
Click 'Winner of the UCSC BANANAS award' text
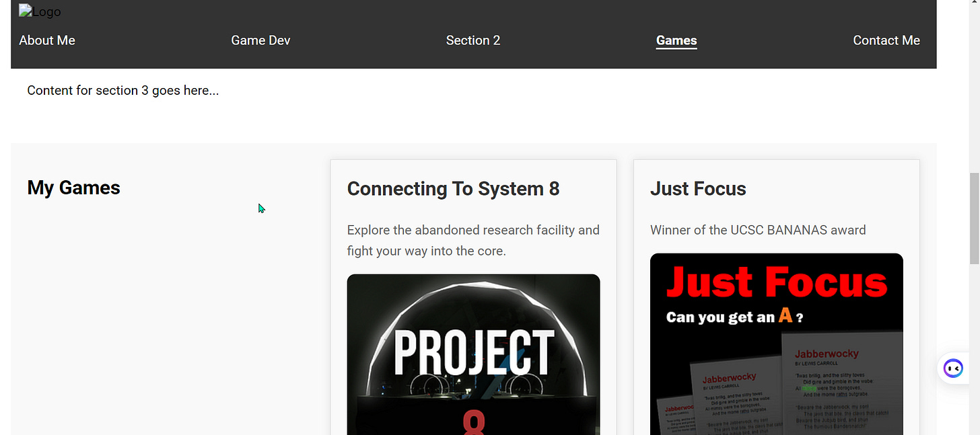758,230
